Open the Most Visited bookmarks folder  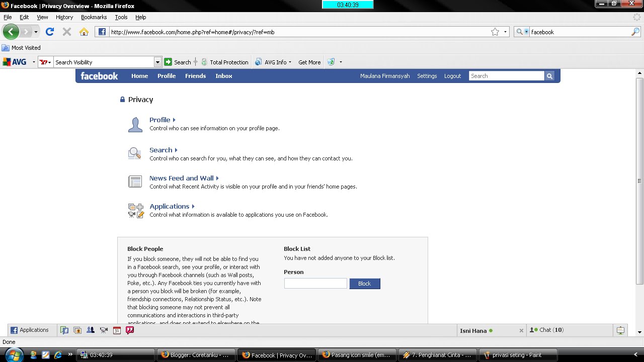coord(21,48)
